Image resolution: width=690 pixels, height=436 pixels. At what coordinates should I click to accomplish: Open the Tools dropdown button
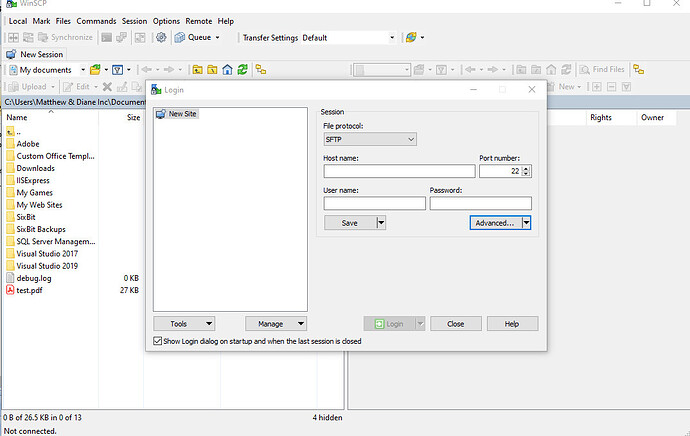184,324
